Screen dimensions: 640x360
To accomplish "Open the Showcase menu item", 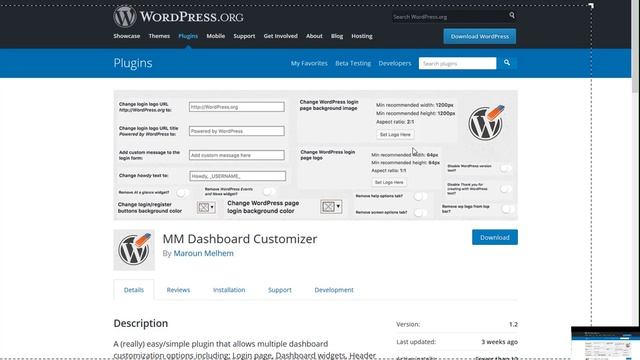I will 127,36.
